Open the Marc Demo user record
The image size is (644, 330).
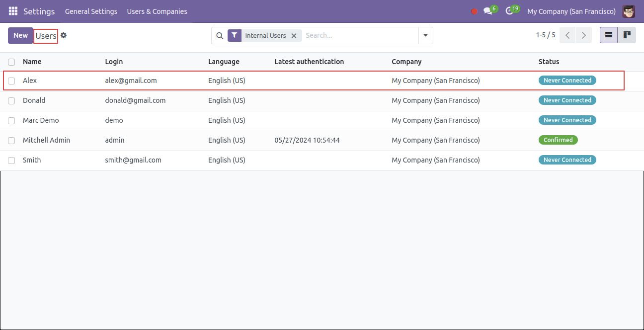coord(41,120)
